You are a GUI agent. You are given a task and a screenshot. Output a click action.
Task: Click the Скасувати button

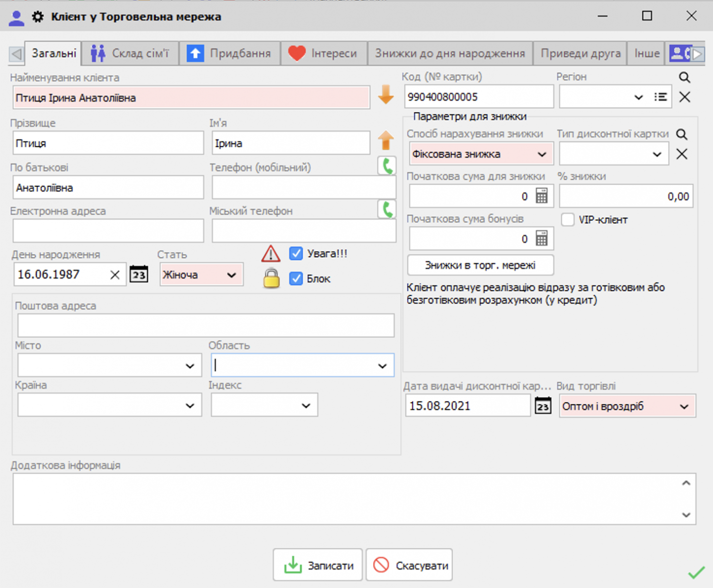[409, 565]
